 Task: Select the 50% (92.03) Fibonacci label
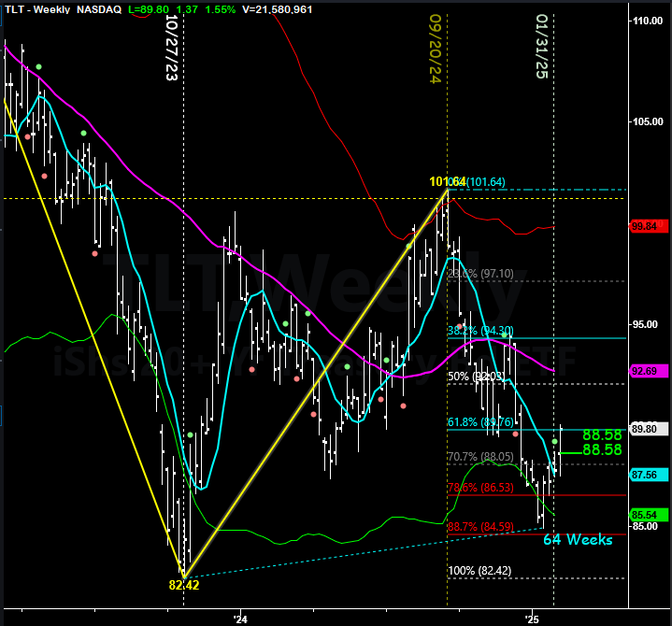click(x=477, y=377)
